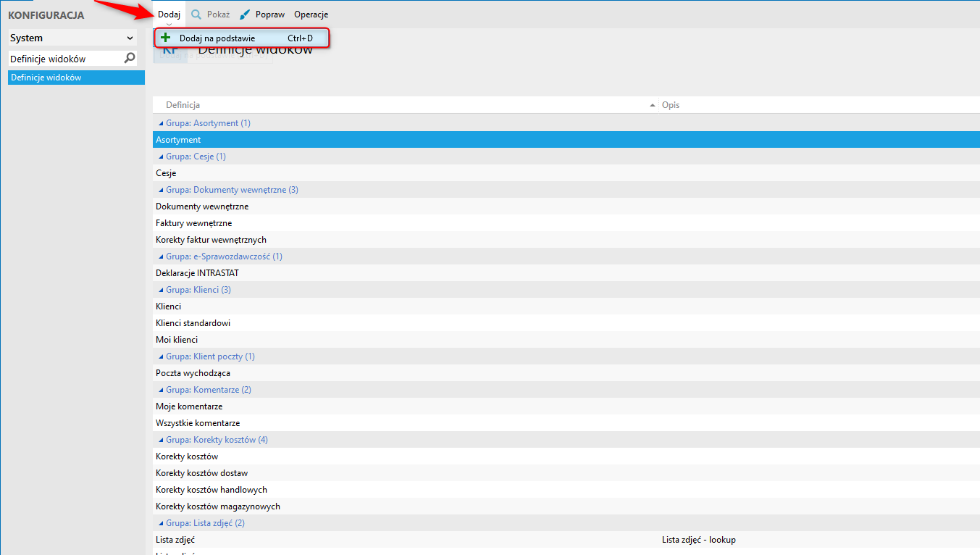Collapse the Grupa: Asortyment group
This screenshot has height=555, width=980.
tap(161, 123)
